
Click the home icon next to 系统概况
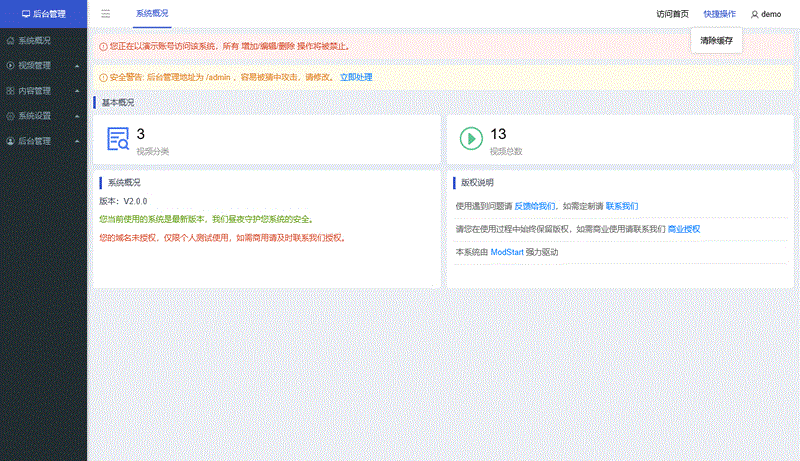11,41
